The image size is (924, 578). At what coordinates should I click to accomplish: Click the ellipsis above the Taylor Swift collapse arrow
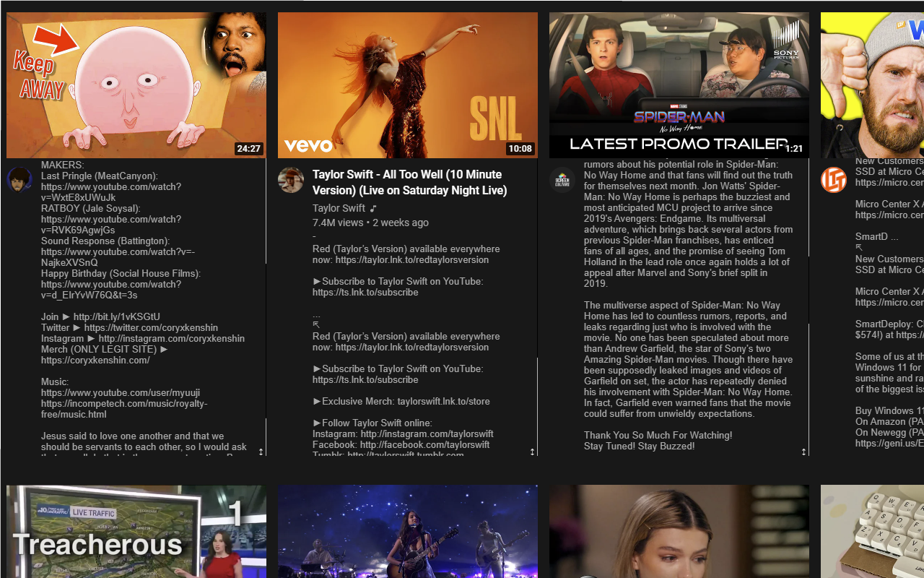point(316,314)
